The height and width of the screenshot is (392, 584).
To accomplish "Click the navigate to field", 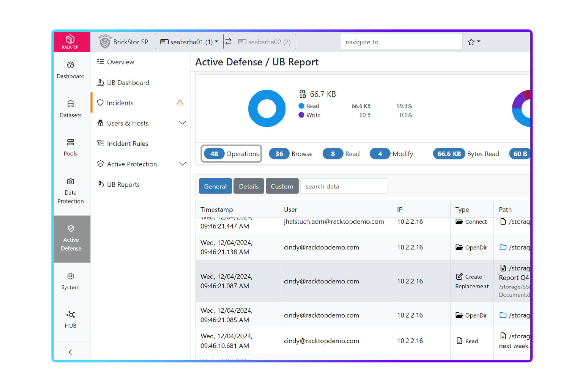I will [x=401, y=42].
